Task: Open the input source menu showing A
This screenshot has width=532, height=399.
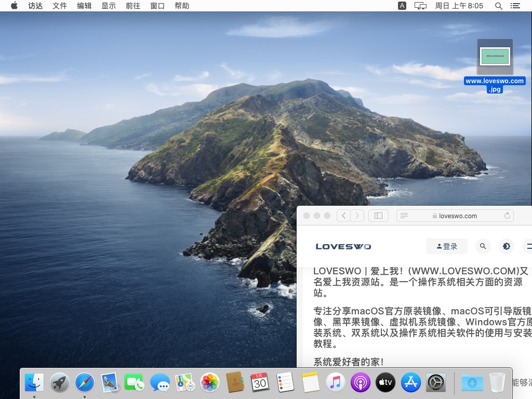Action: tap(402, 6)
